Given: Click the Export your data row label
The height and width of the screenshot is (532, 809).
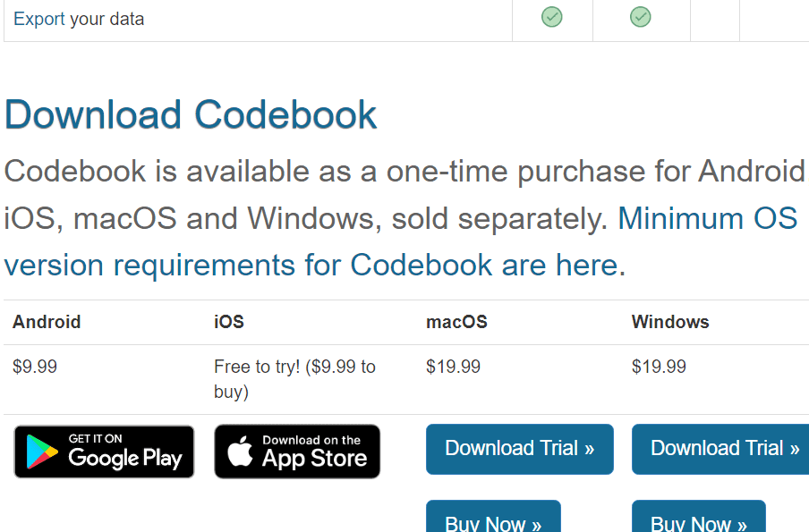Looking at the screenshot, I should [79, 19].
